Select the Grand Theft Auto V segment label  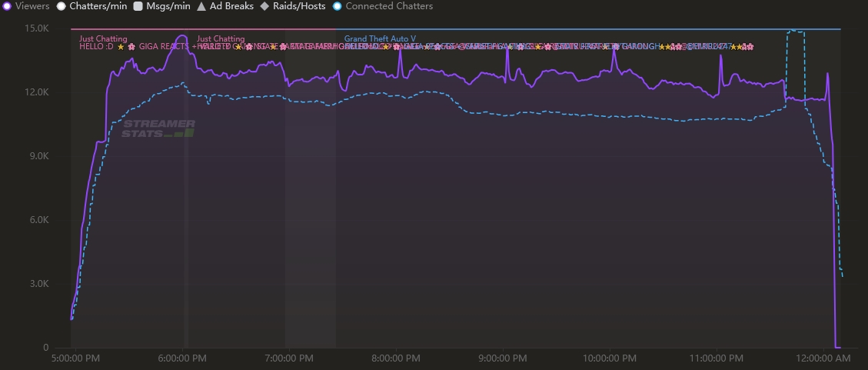tap(380, 38)
